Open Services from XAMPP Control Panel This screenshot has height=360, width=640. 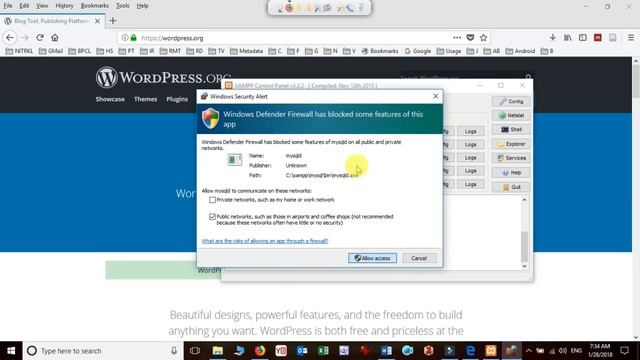click(x=511, y=158)
